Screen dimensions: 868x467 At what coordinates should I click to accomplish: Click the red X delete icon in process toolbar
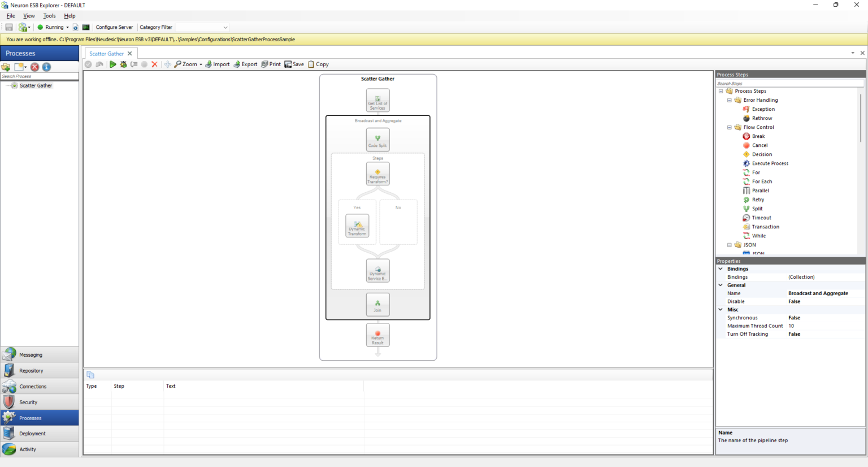pos(154,64)
